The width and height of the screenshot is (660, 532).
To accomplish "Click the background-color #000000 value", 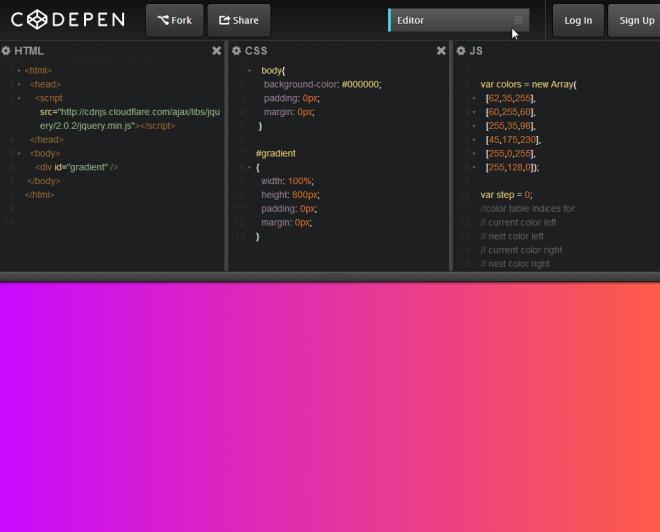I will [360, 84].
